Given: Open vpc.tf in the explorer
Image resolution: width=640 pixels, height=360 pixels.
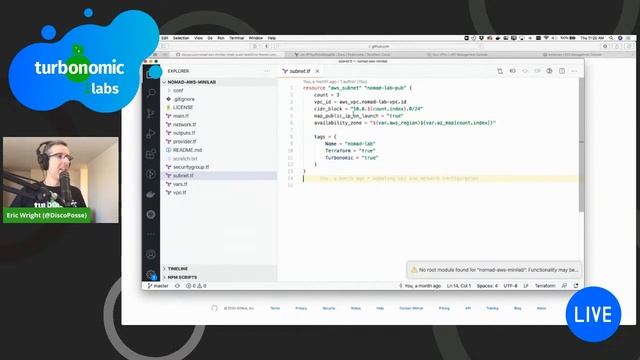Looking at the screenshot, I should [x=218, y=192].
